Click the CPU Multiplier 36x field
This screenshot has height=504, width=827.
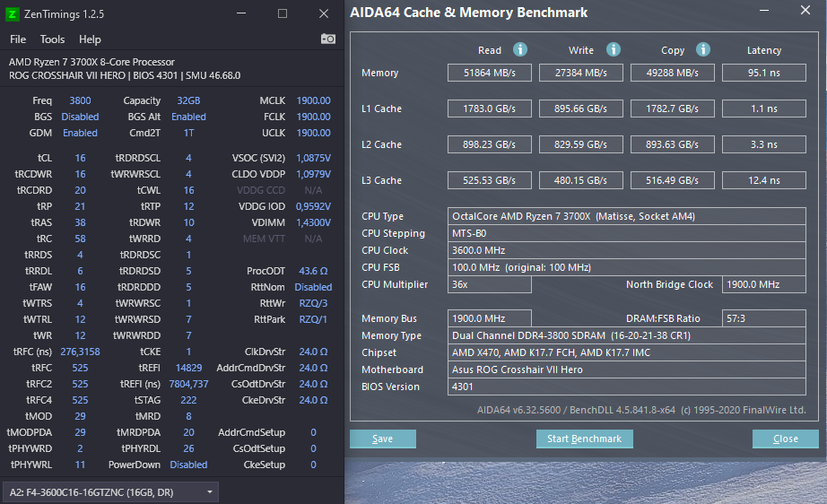coord(490,284)
